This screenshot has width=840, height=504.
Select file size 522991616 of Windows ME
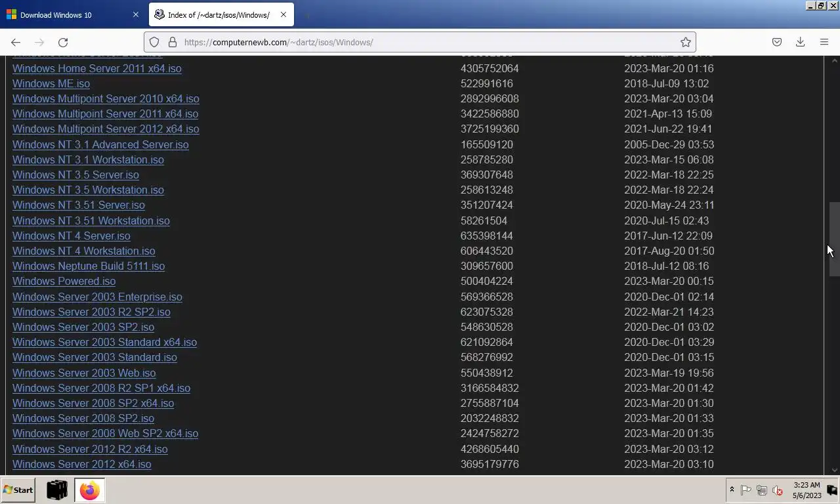pos(487,83)
